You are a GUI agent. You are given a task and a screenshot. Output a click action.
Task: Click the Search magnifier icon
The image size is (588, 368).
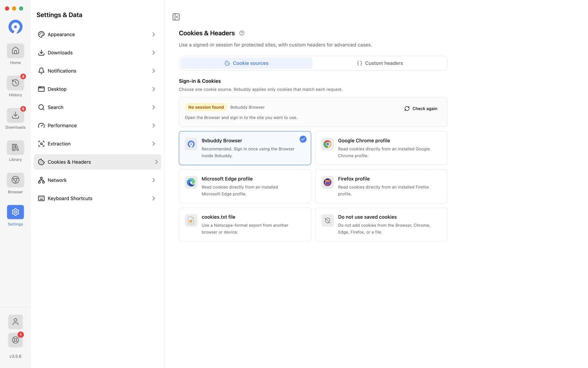tap(41, 107)
